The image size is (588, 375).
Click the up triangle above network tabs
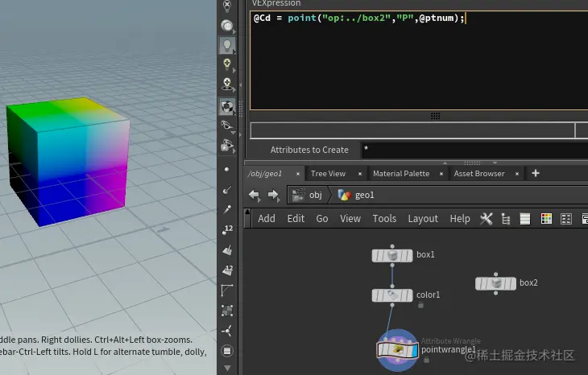(x=445, y=163)
